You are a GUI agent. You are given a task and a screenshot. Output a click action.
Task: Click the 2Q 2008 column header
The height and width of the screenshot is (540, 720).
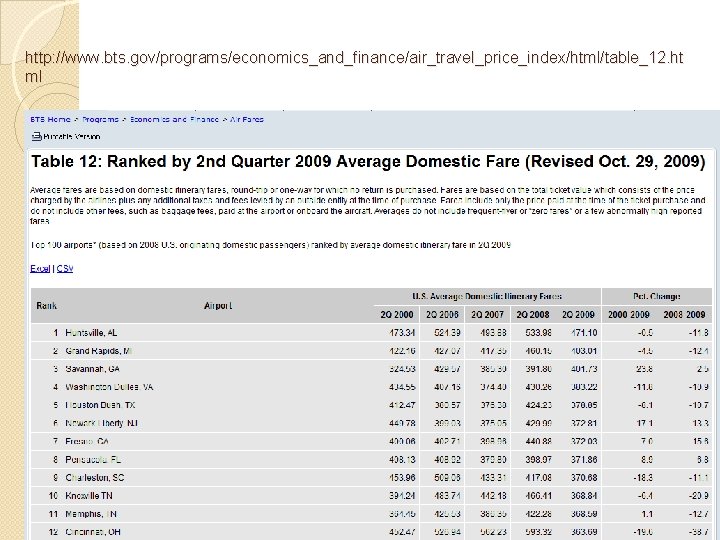[533, 315]
